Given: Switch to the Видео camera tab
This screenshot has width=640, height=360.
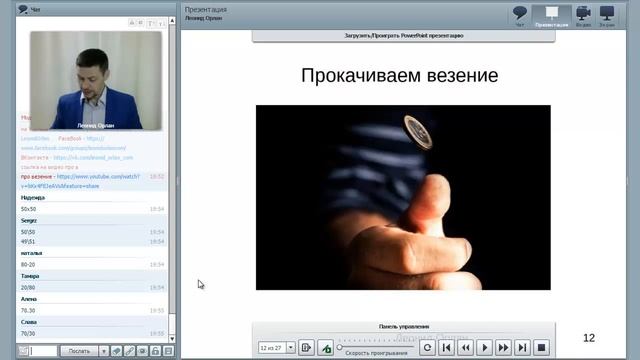Looking at the screenshot, I should click(583, 16).
